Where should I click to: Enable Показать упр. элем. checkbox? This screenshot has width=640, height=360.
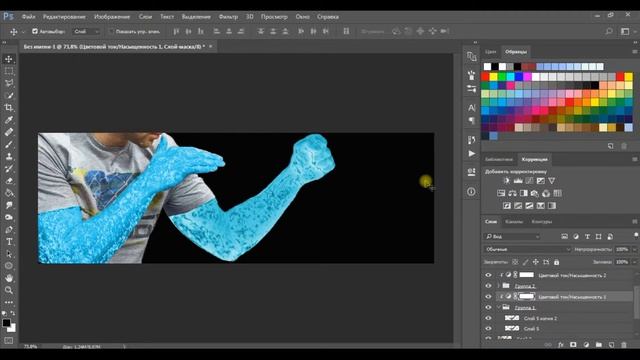tap(111, 31)
